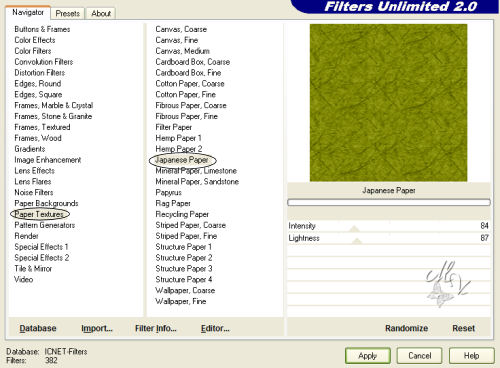Randomize filter settings

(x=406, y=328)
